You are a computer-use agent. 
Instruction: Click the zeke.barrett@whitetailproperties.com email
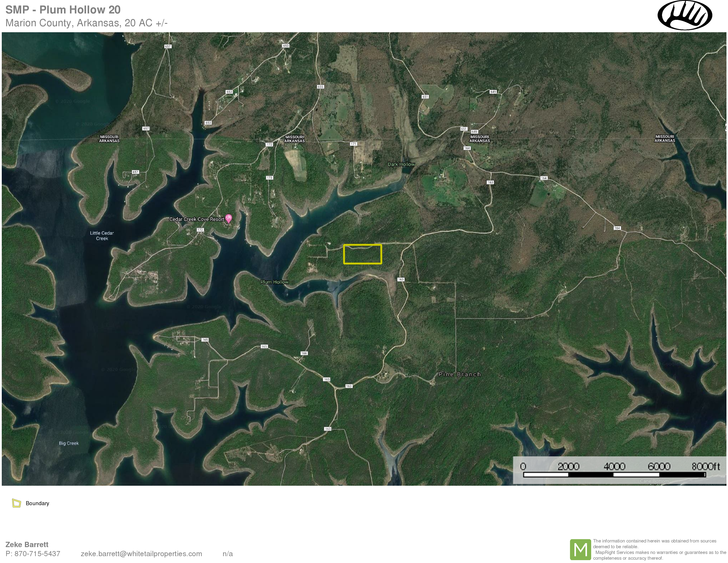coord(141,554)
